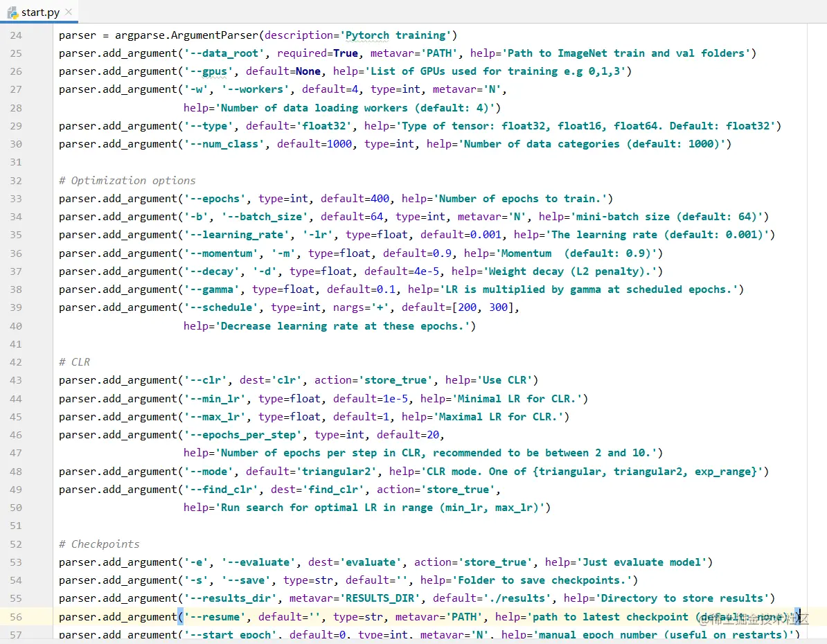Click 'Number of data loading workers' help text
The width and height of the screenshot is (827, 644).
pos(314,108)
